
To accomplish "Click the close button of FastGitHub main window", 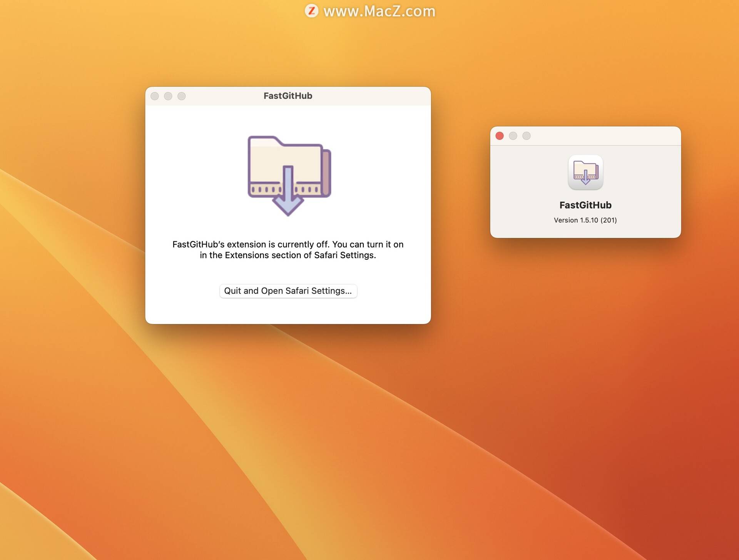I will 155,96.
